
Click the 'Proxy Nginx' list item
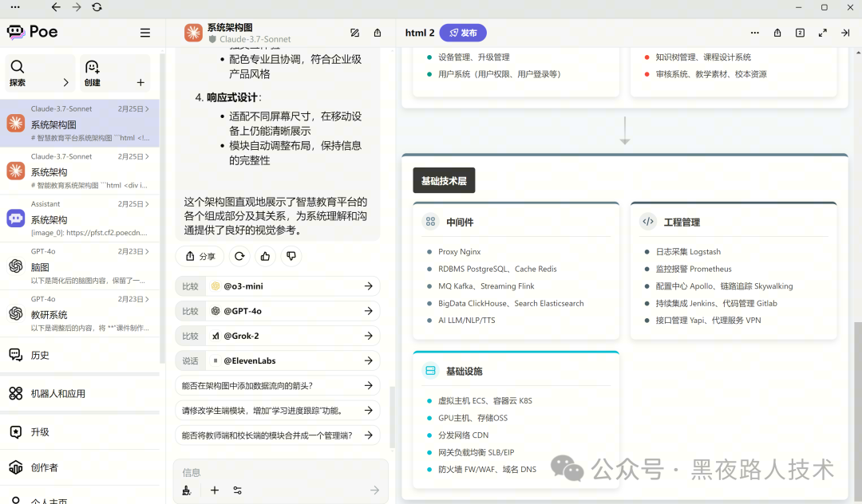(460, 251)
